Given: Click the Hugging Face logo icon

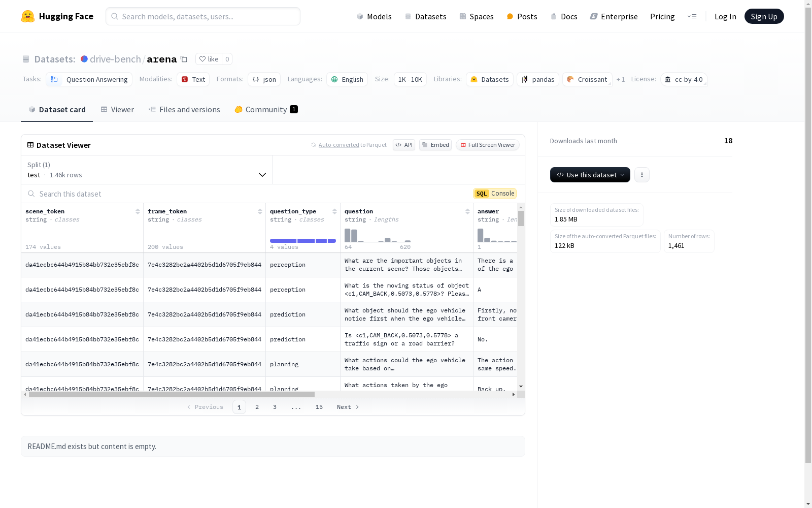Looking at the screenshot, I should click(x=28, y=16).
